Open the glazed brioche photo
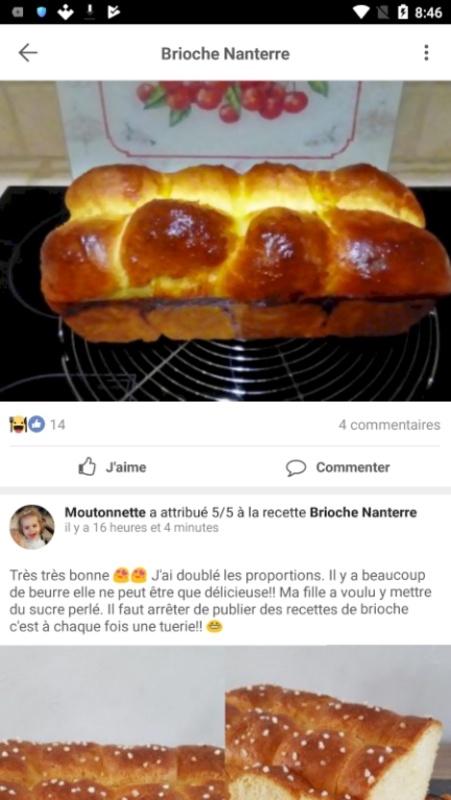 (226, 241)
